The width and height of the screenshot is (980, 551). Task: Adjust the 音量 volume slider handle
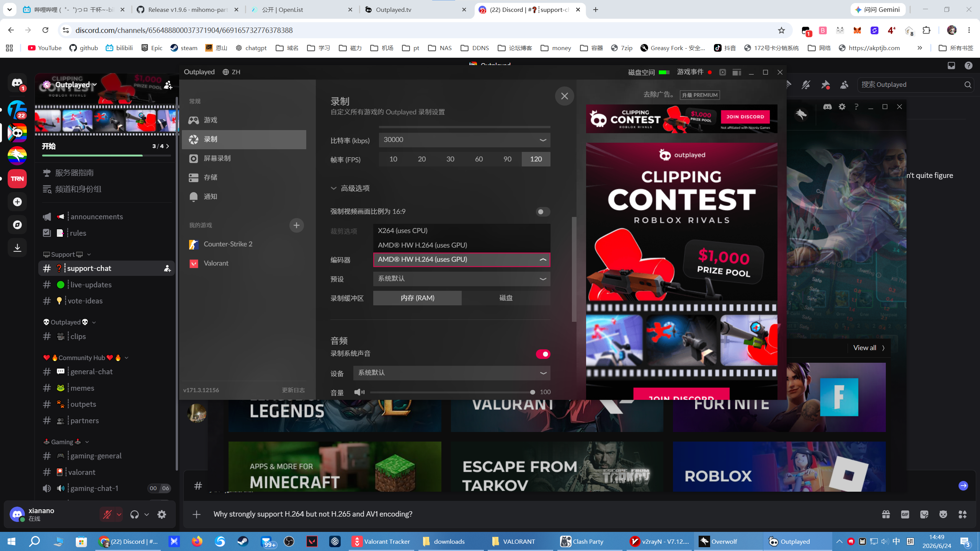coord(532,392)
